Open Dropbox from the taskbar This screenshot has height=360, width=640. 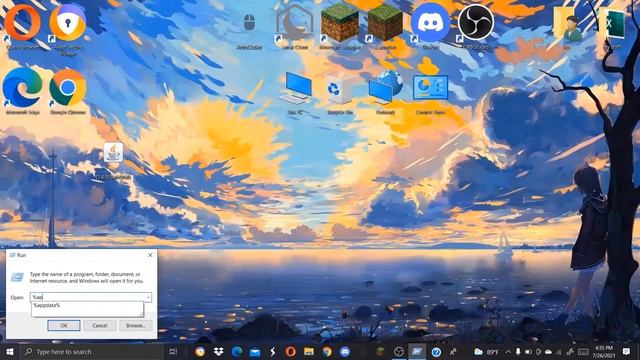(x=218, y=351)
